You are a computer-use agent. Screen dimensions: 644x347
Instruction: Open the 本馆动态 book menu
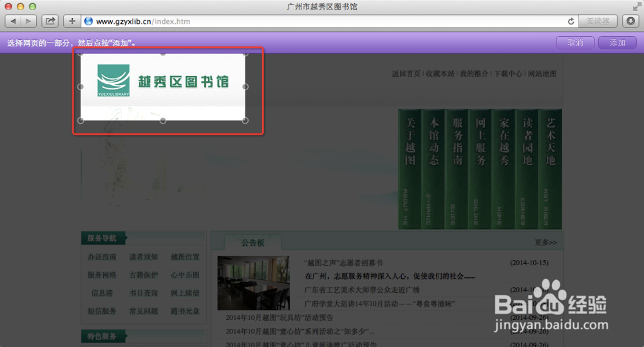[x=433, y=169]
